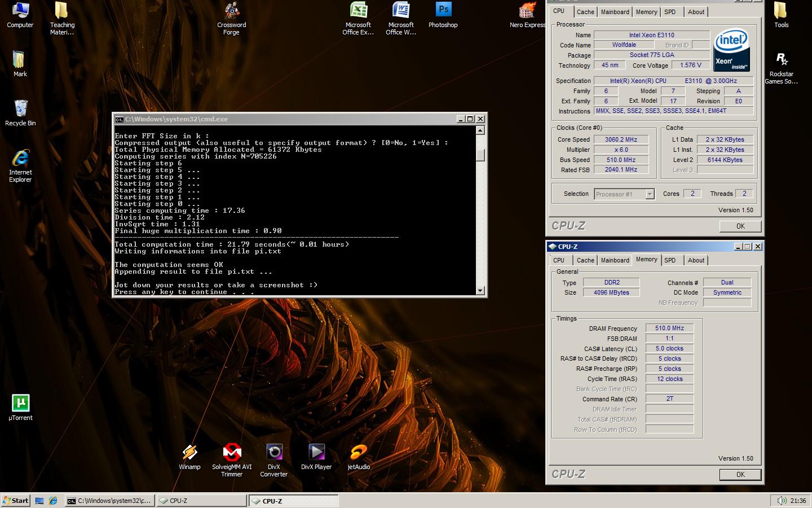
Task: Select the Cache tab in lower CPU-Z window
Action: point(585,260)
